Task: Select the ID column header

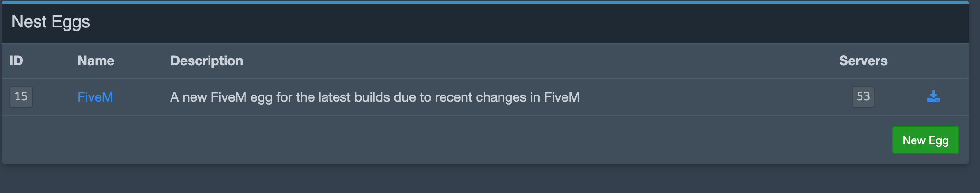Action: coord(16,61)
